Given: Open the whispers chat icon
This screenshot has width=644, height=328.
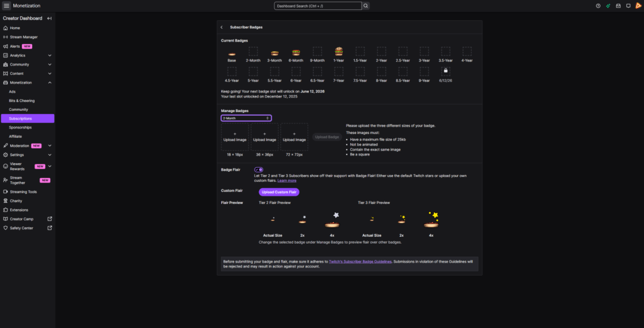Looking at the screenshot, I should pos(628,6).
